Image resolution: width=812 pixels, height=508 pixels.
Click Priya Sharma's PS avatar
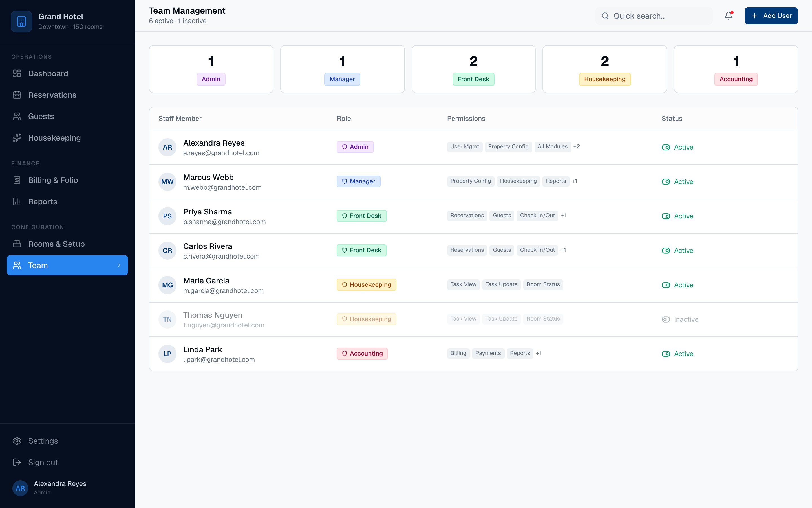pyautogui.click(x=167, y=216)
